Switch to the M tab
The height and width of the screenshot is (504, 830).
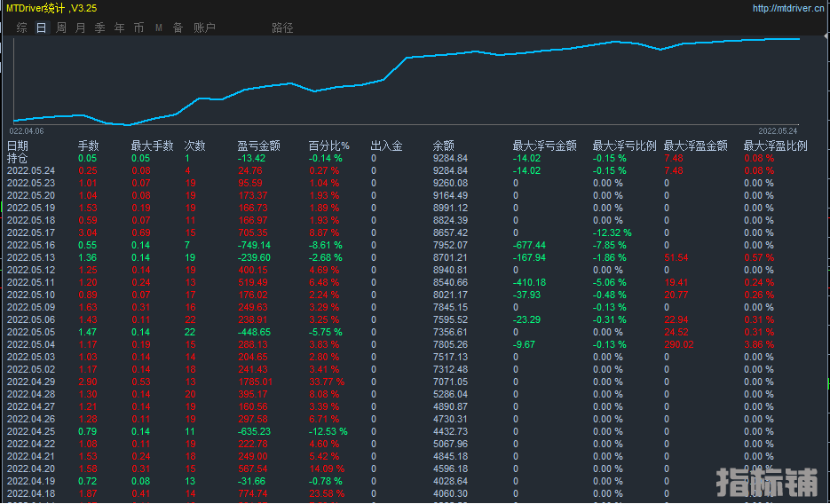(158, 28)
